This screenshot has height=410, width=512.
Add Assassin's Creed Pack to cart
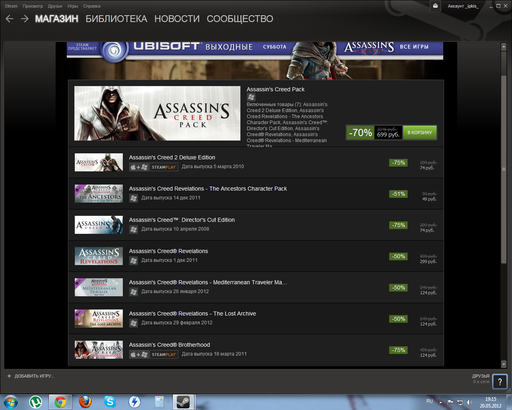[x=420, y=132]
